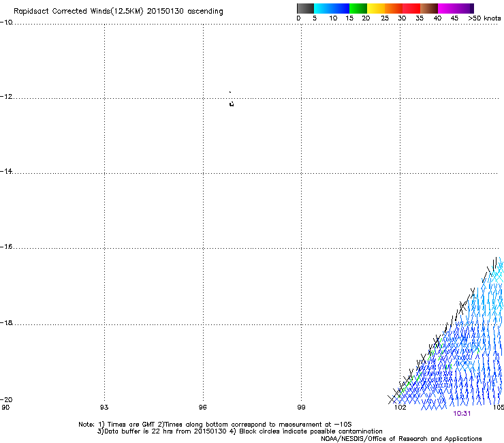504x443 pixels.
Task: Click the magenta-purple 40-50 knots color band
Action: (456, 8)
